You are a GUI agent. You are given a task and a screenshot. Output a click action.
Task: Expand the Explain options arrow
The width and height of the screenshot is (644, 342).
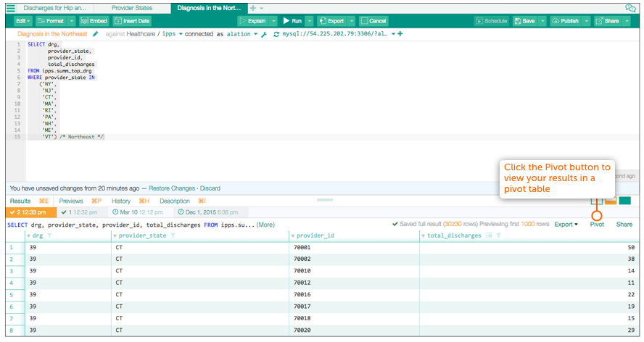[x=273, y=21]
